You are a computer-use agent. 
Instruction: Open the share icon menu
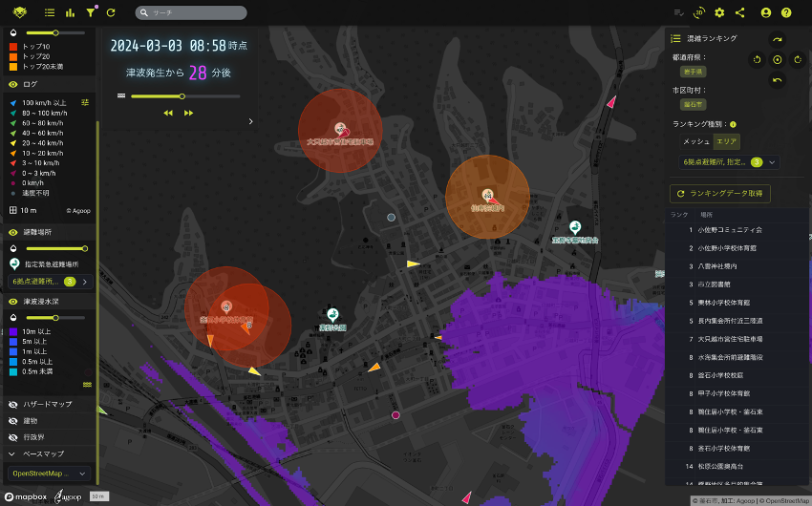(x=739, y=12)
